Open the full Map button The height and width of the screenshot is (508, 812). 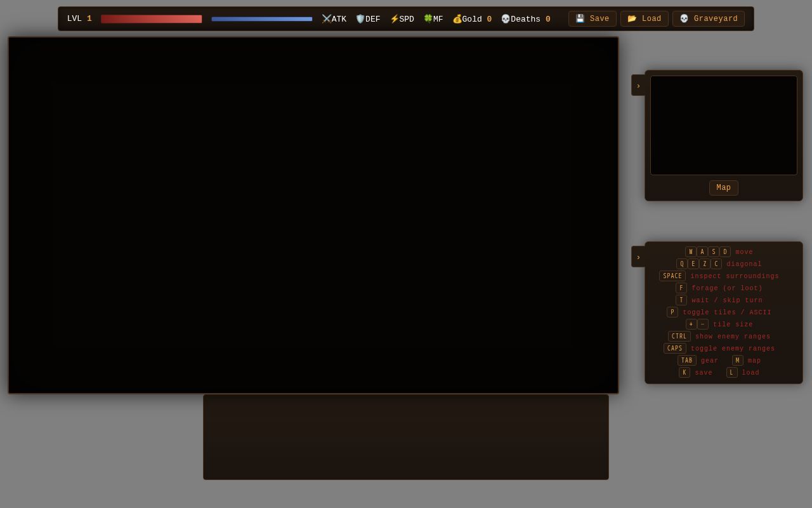724,188
